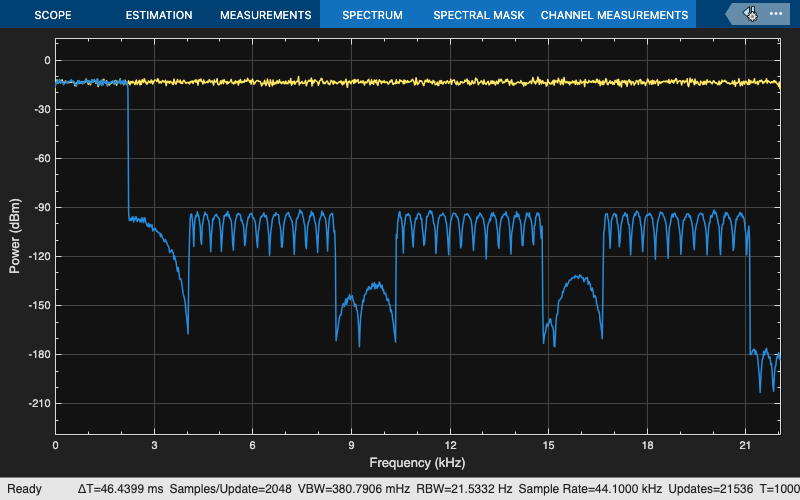Click the step-back settings gear icon
This screenshot has width=800, height=500.
[751, 14]
